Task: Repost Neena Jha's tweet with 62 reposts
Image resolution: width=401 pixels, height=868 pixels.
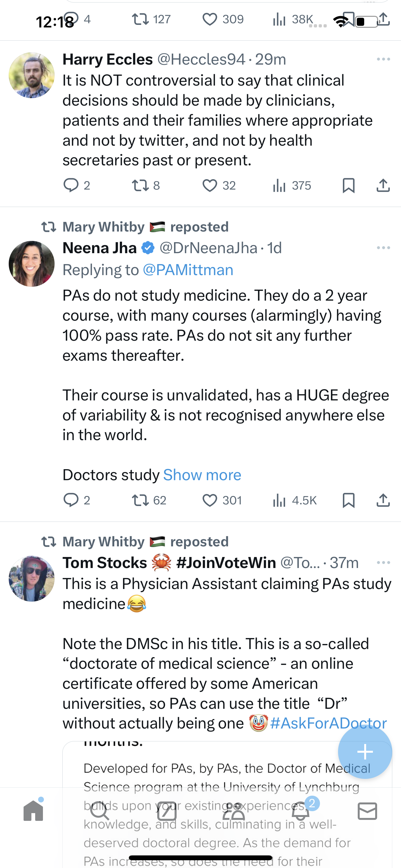Action: click(x=140, y=501)
